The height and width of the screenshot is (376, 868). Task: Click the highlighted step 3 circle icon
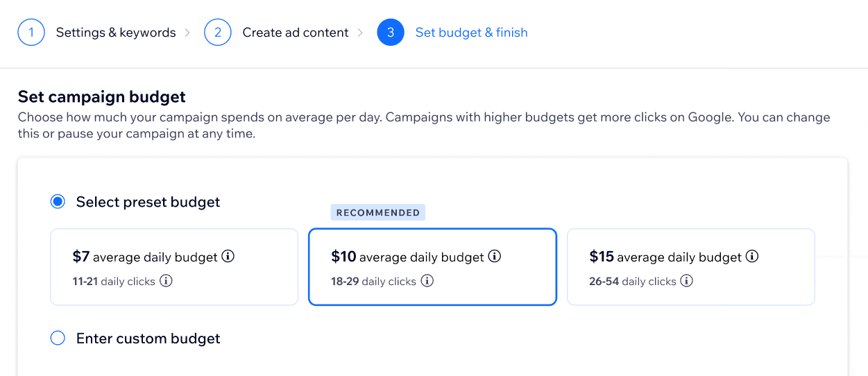point(391,33)
